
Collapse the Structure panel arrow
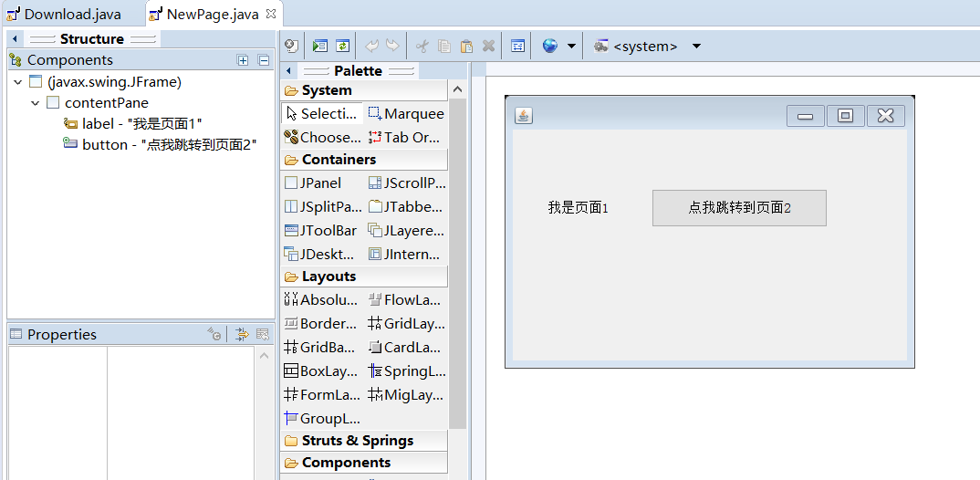pos(14,38)
